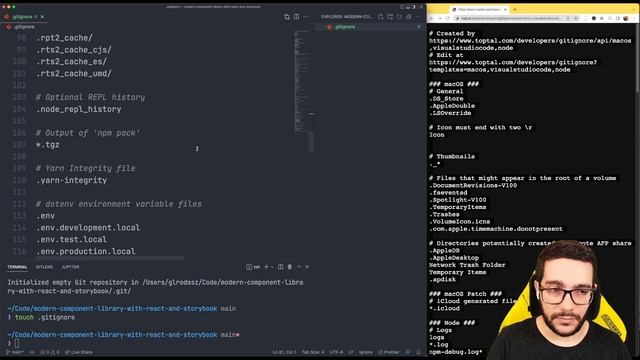Viewport: 640px width, 360px height.
Task: Click '.VolumeIcon.icns' text in browser page
Action: point(460,222)
